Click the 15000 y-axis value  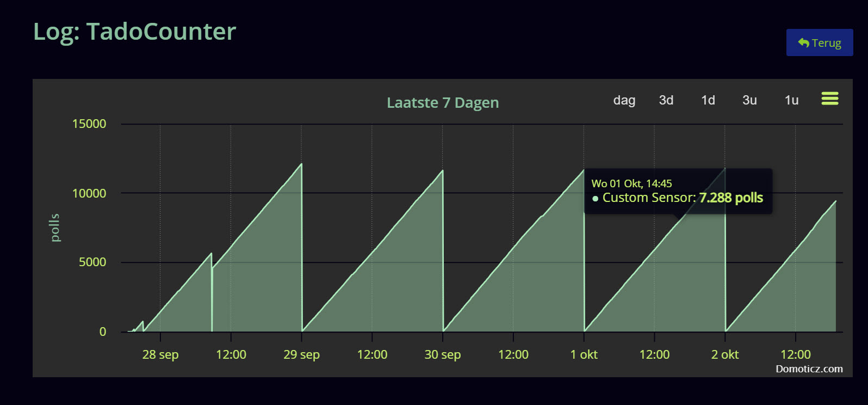tap(89, 124)
